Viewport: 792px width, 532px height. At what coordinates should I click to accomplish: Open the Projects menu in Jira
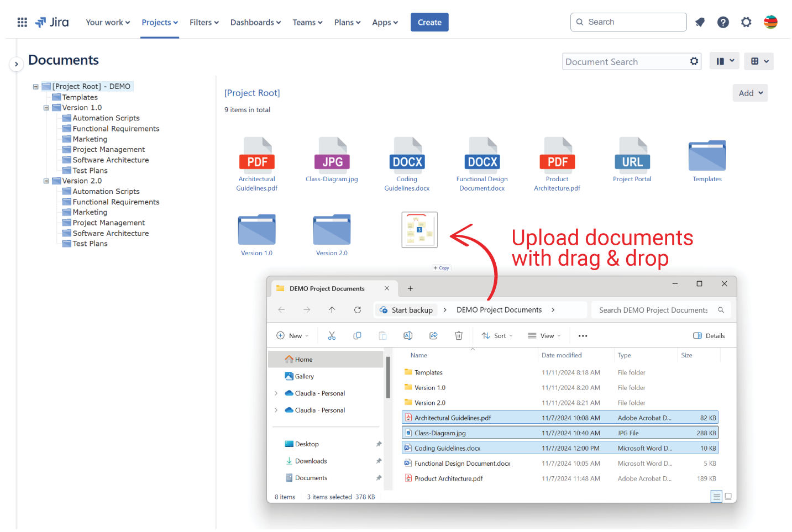[x=159, y=22]
